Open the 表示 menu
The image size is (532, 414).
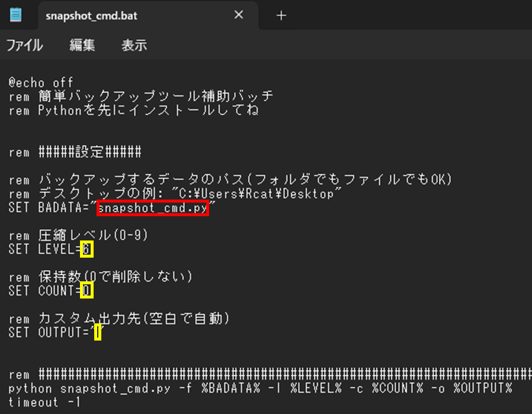(134, 45)
